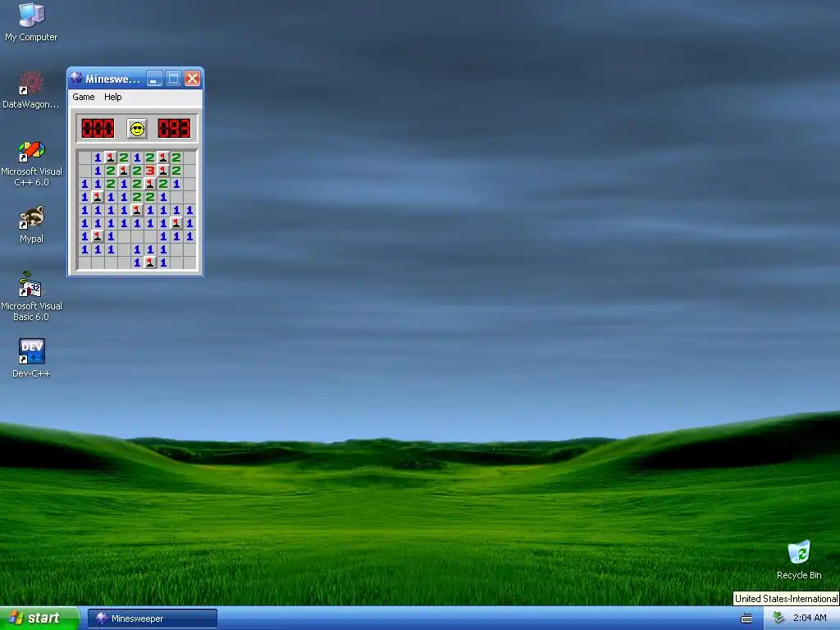This screenshot has width=840, height=630.
Task: Open the Game menu in Minesweeper
Action: click(x=84, y=97)
